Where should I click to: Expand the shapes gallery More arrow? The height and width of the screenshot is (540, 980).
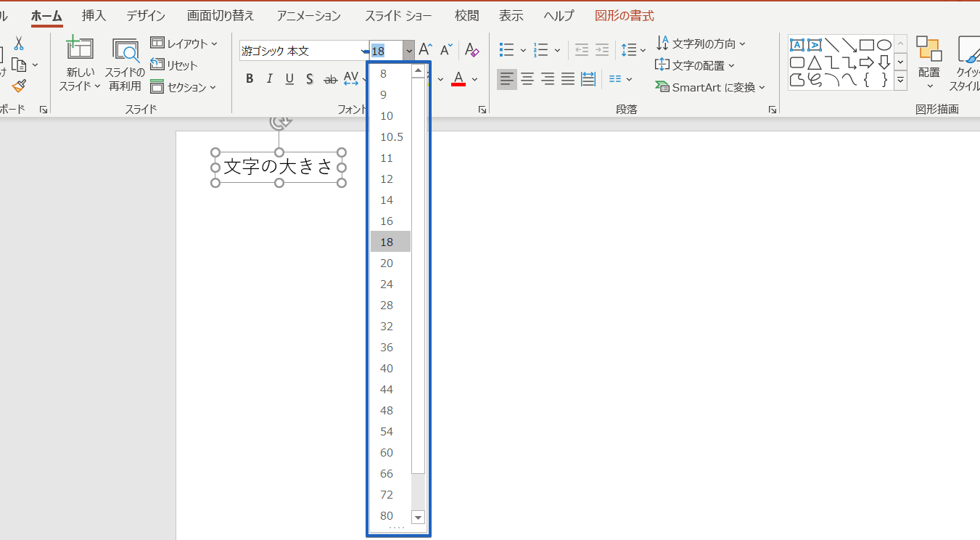[901, 80]
